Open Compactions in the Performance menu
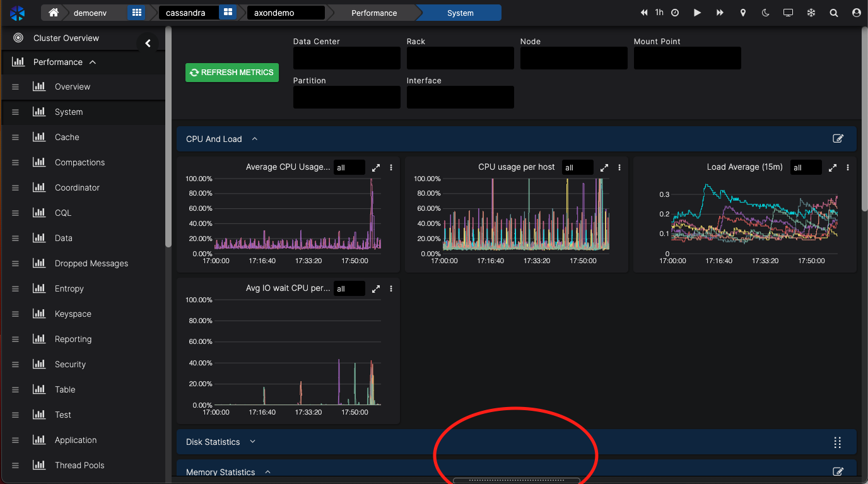 (x=79, y=162)
